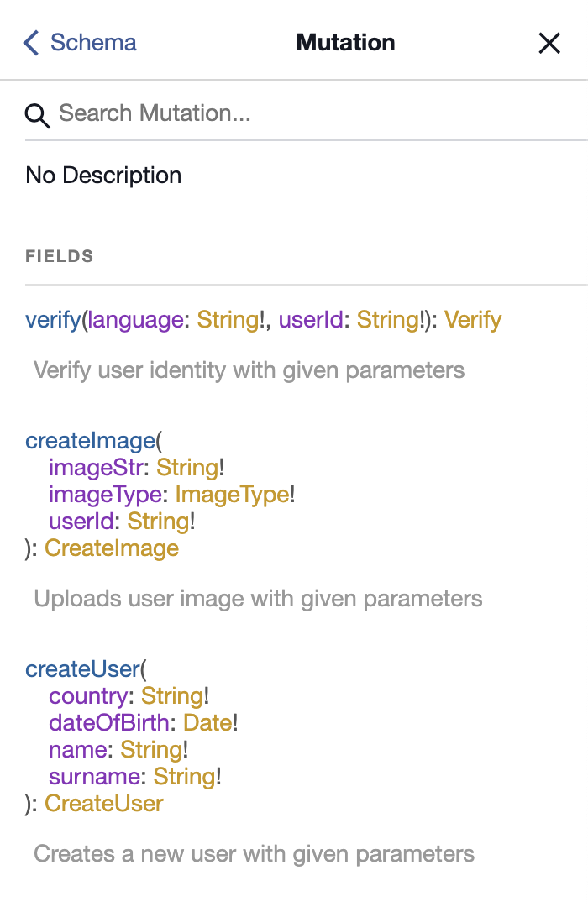
Task: Open the createImage field
Action: pyautogui.click(x=90, y=441)
